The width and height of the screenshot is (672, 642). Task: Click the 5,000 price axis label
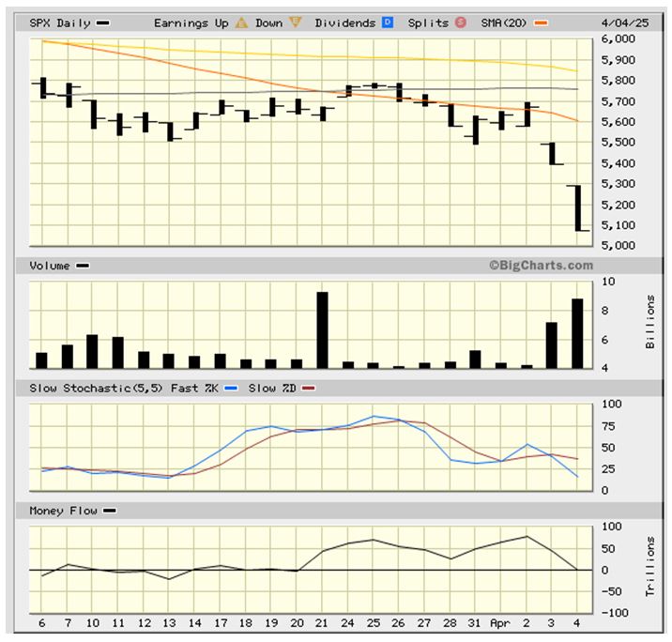pyautogui.click(x=618, y=246)
